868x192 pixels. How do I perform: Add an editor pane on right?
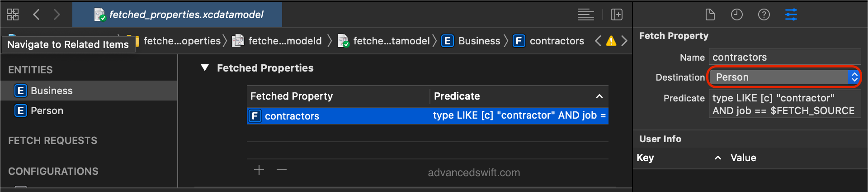click(617, 14)
